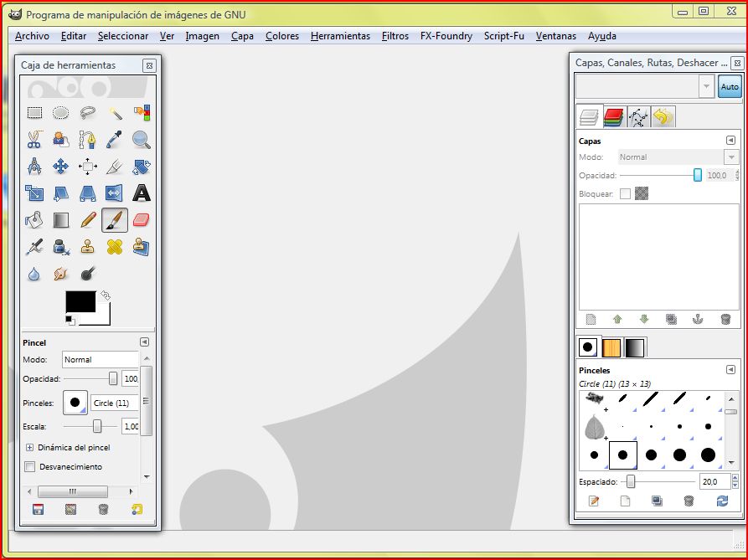Select the Crop tool
This screenshot has height=560, width=748.
click(115, 167)
